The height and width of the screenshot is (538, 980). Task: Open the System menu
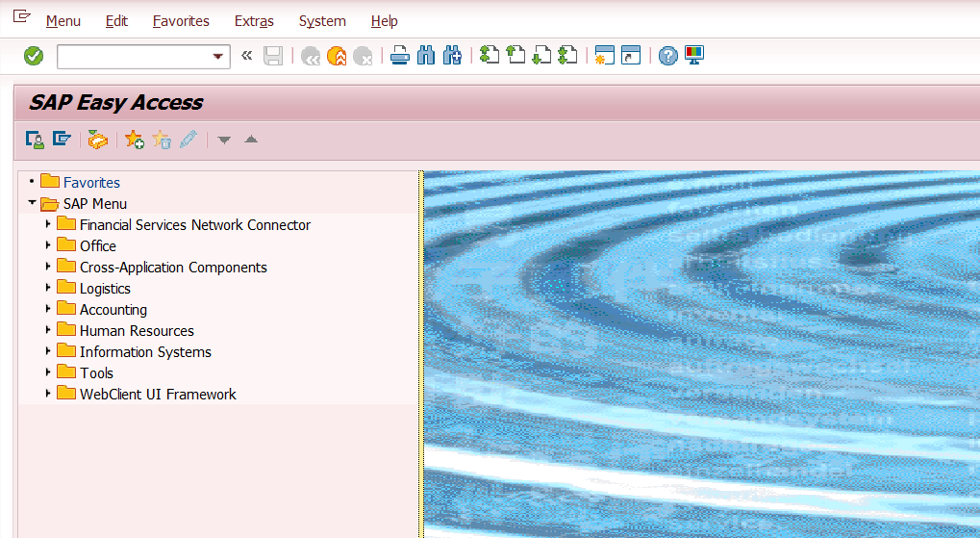[322, 21]
